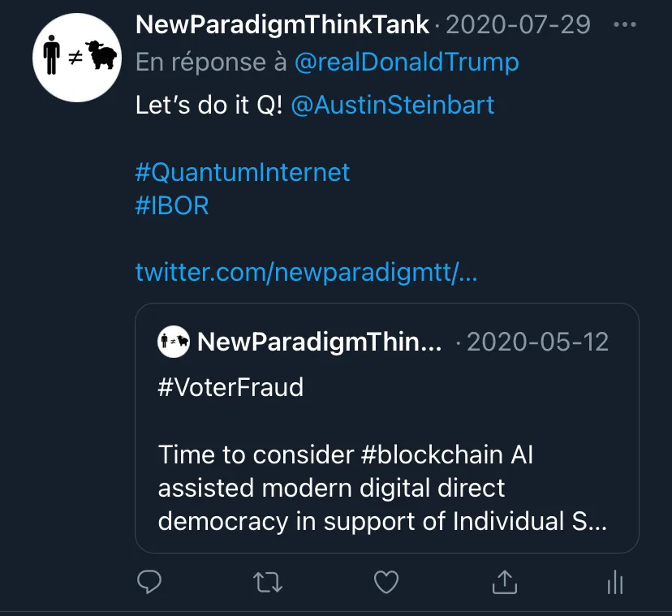Open NewParadigmThinkTank profile avatar
Viewport: 672px width, 616px height.
click(x=77, y=58)
